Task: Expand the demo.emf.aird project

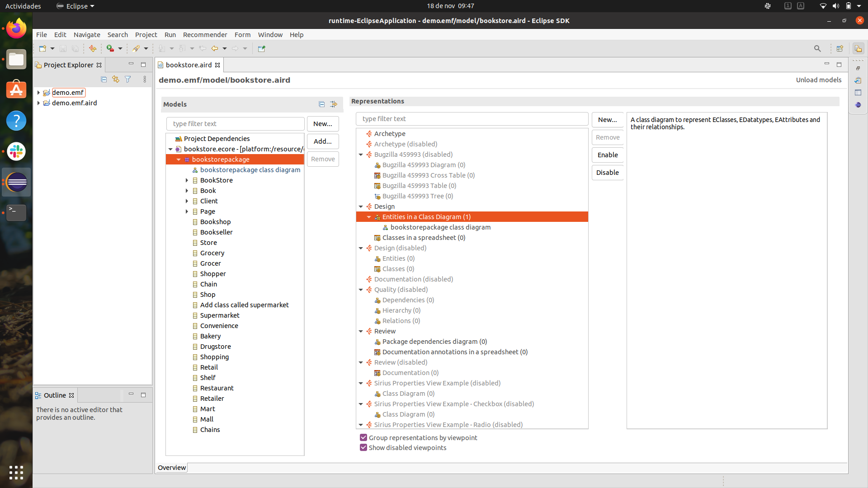Action: point(38,103)
